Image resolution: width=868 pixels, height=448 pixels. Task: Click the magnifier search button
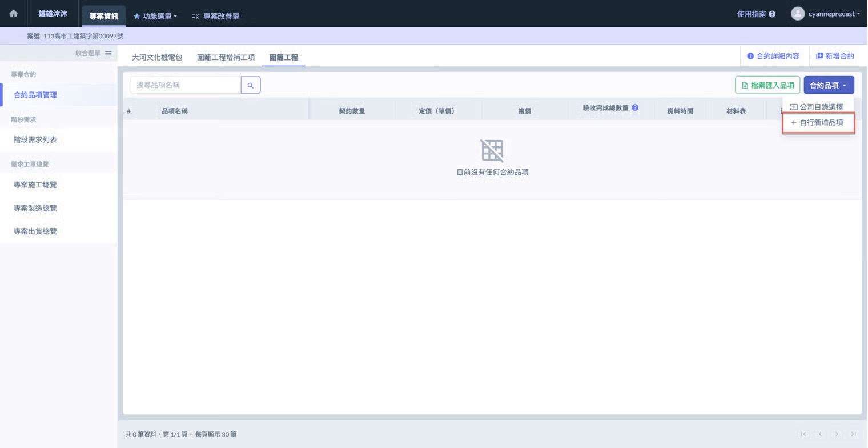pos(251,85)
